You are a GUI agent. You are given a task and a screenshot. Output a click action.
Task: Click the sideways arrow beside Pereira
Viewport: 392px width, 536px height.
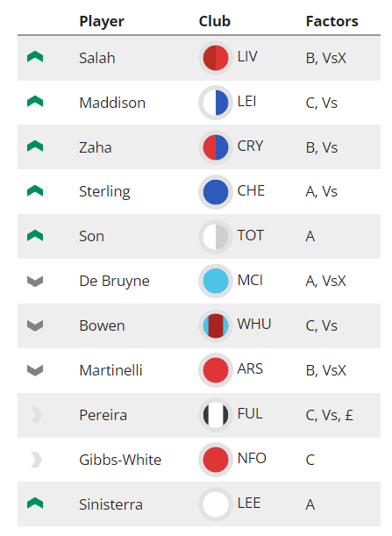(37, 415)
